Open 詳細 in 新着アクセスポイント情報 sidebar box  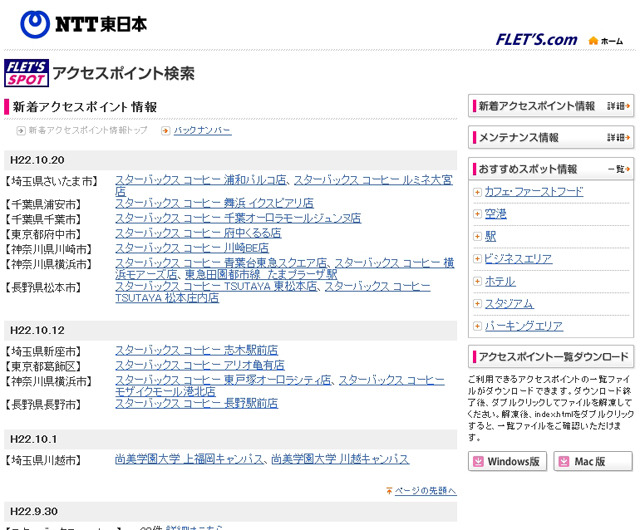point(618,106)
